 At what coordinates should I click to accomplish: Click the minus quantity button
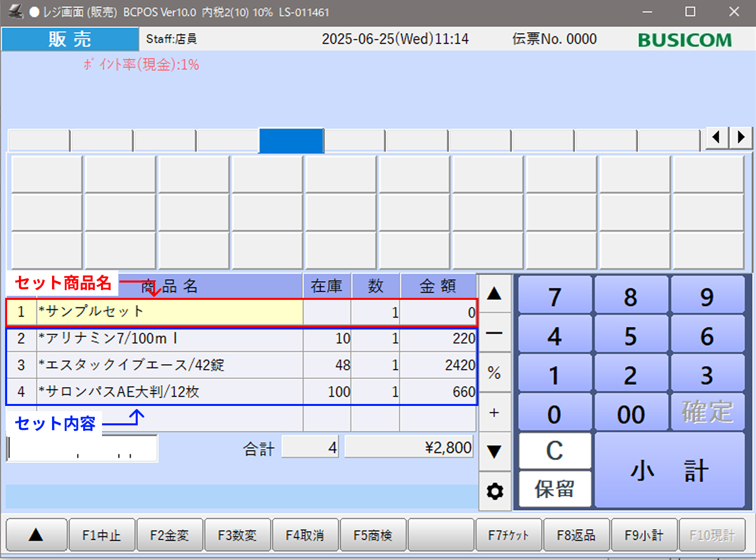coord(494,334)
